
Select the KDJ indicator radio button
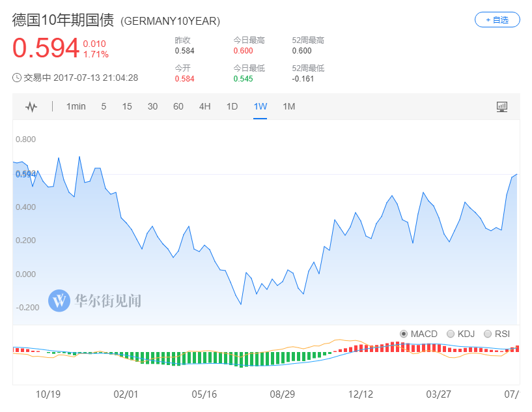[451, 334]
